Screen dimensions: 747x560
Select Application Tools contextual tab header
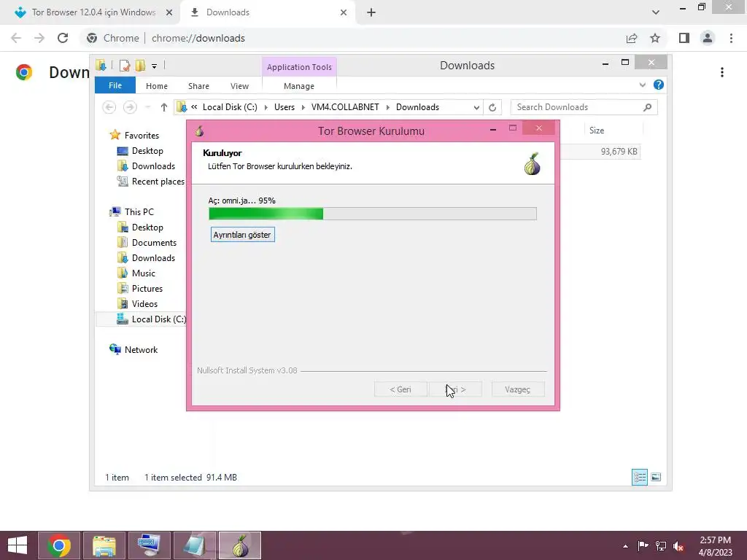pos(299,67)
